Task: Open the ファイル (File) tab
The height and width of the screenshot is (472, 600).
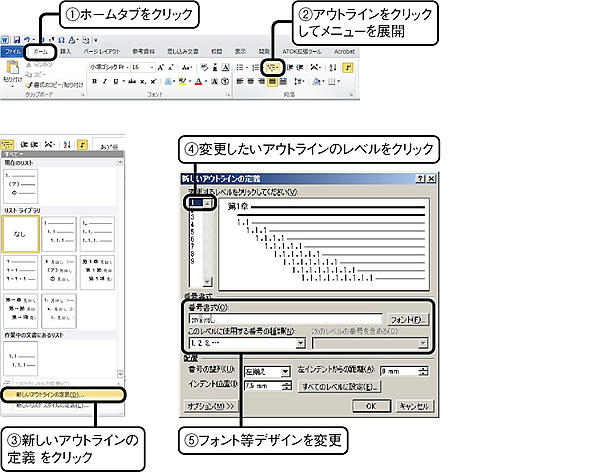Action: [x=13, y=49]
